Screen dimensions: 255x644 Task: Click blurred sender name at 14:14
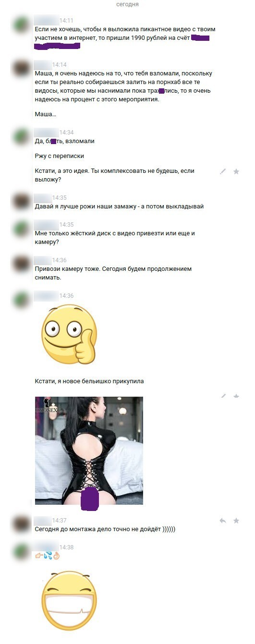43,65
